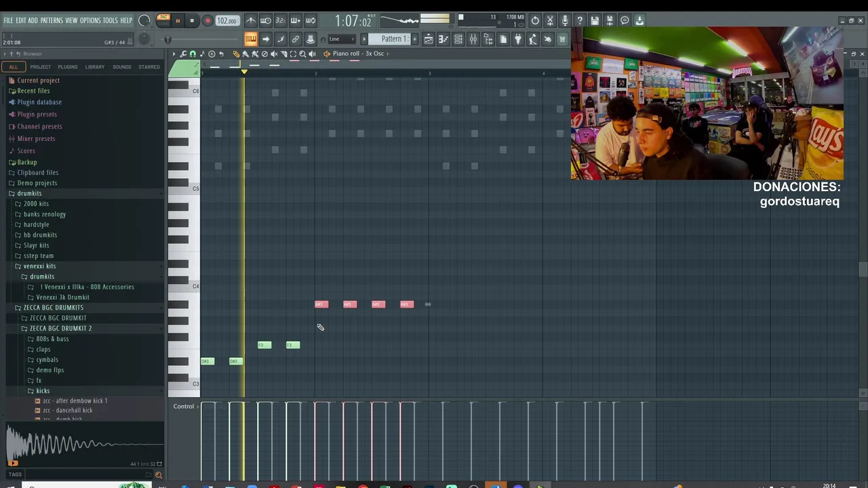
Task: Open piano roll wrench tools menu
Action: pos(183,54)
